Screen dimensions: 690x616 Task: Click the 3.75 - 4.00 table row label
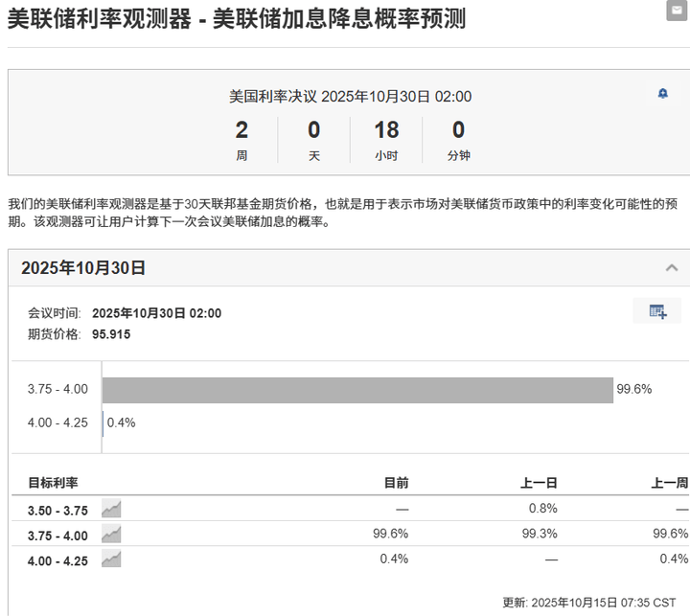(57, 536)
